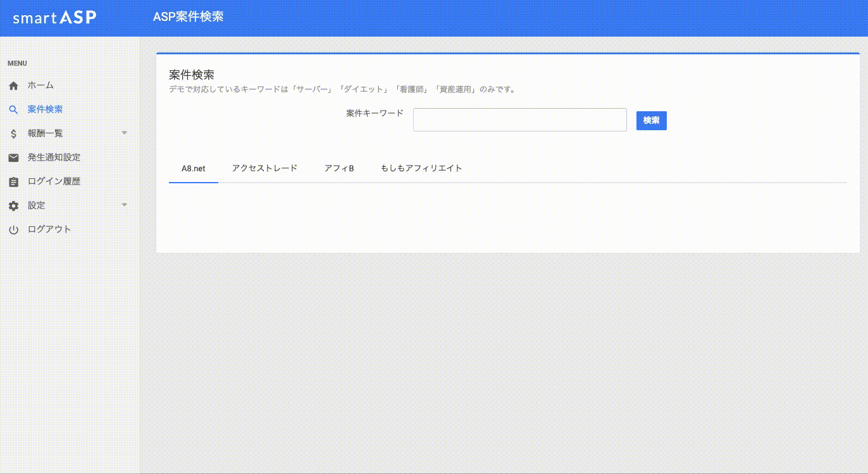This screenshot has width=868, height=474.
Task: Click the dollar sign icon for 報酬一覧
Action: (13, 133)
